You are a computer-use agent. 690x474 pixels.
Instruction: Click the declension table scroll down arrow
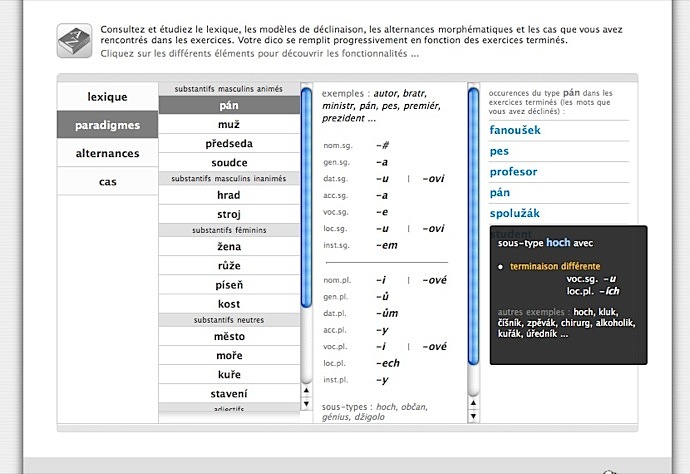click(473, 416)
